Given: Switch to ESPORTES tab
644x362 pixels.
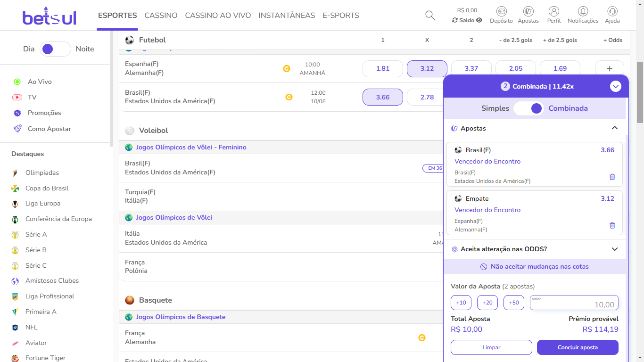Looking at the screenshot, I should click(x=117, y=16).
